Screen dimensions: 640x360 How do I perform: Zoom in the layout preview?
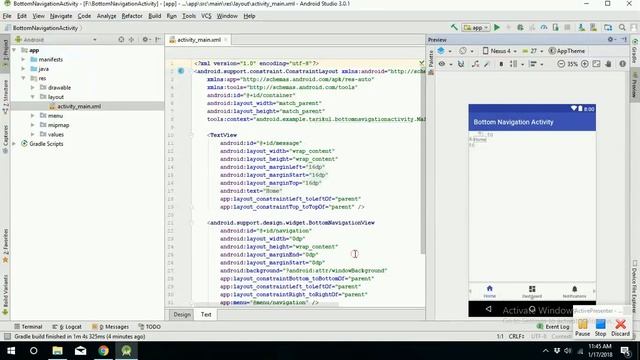[x=584, y=64]
